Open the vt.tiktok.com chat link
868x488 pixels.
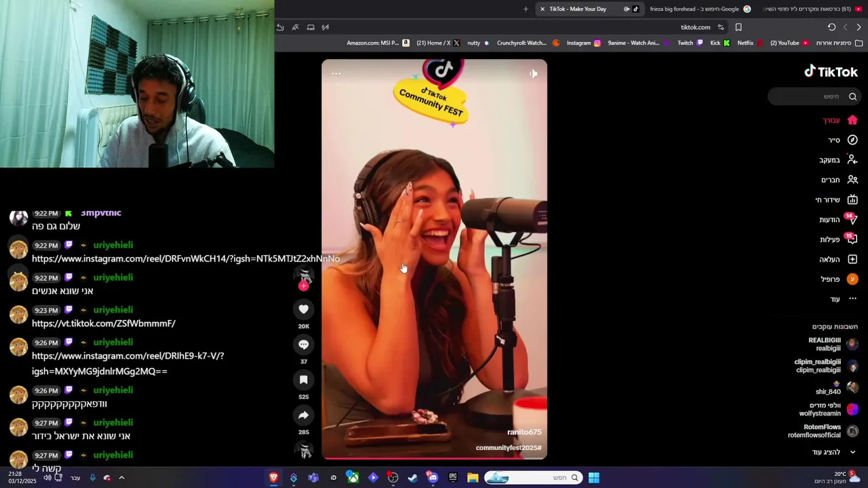click(x=104, y=323)
